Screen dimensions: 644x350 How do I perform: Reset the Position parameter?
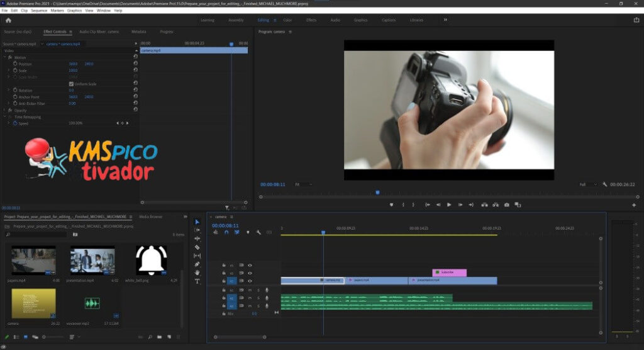click(x=136, y=64)
